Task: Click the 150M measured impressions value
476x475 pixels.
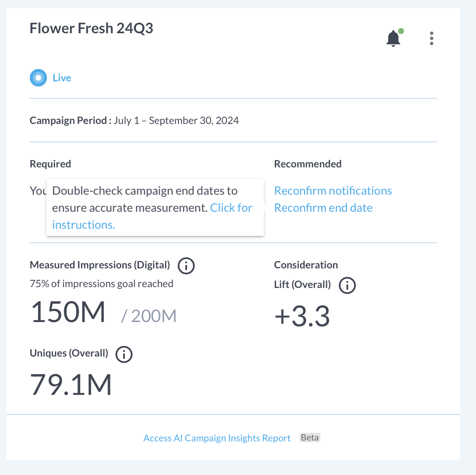Action: pos(68,312)
